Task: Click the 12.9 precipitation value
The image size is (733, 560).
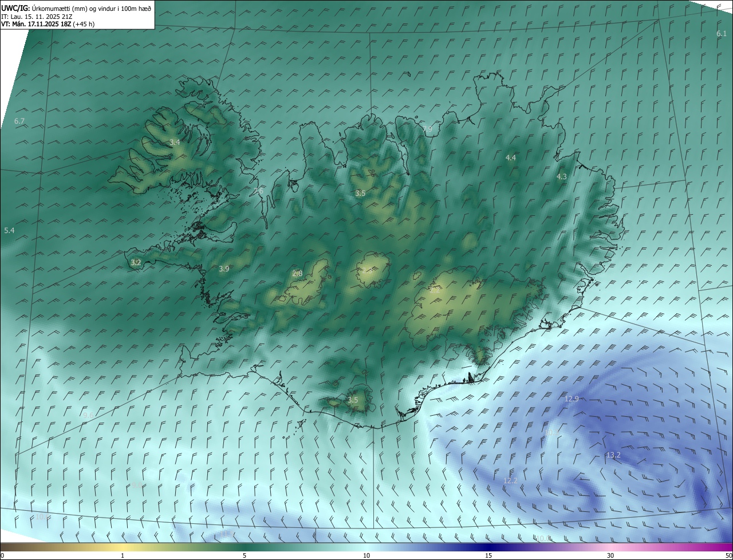Action: [x=572, y=399]
